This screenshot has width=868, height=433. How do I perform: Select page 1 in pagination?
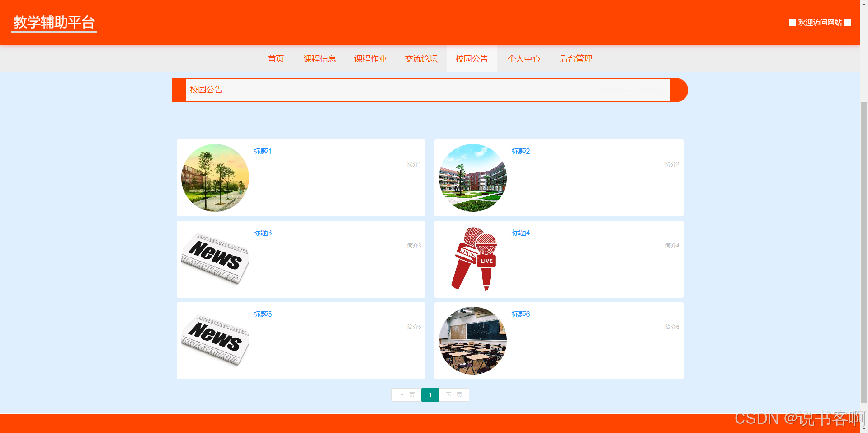coord(430,395)
